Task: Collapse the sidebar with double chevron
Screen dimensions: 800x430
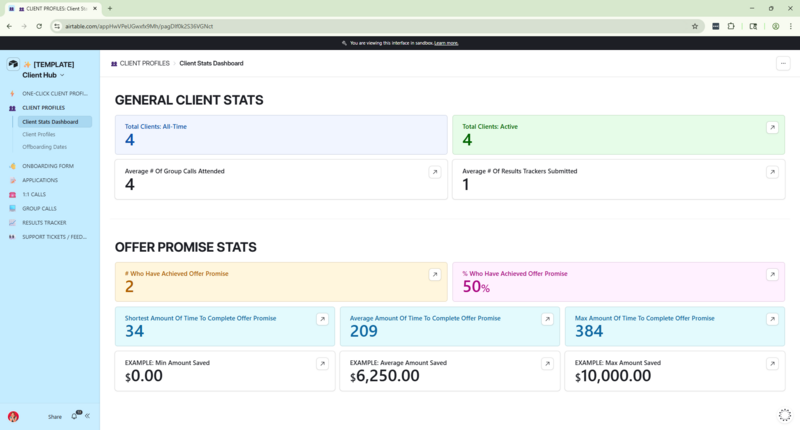Action: pyautogui.click(x=88, y=416)
